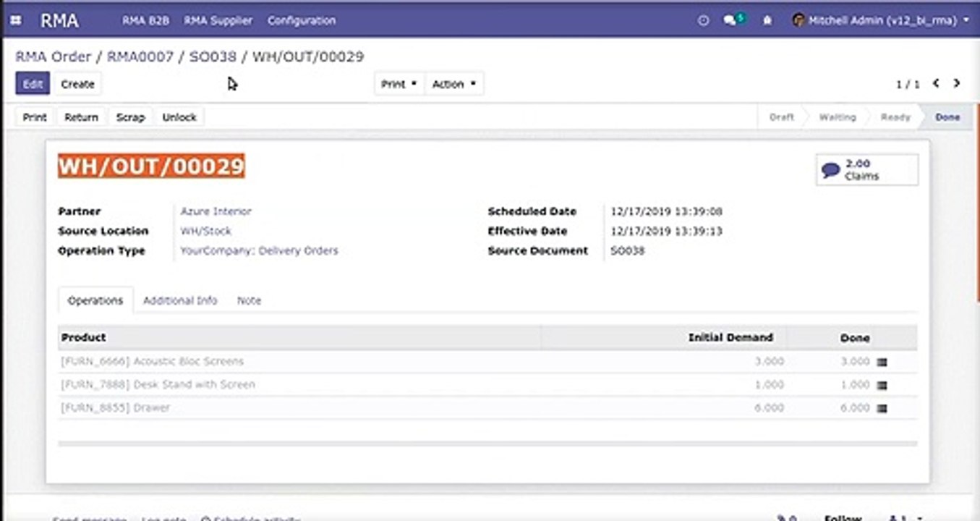Click the Create button
This screenshot has height=521, width=980.
coord(77,84)
